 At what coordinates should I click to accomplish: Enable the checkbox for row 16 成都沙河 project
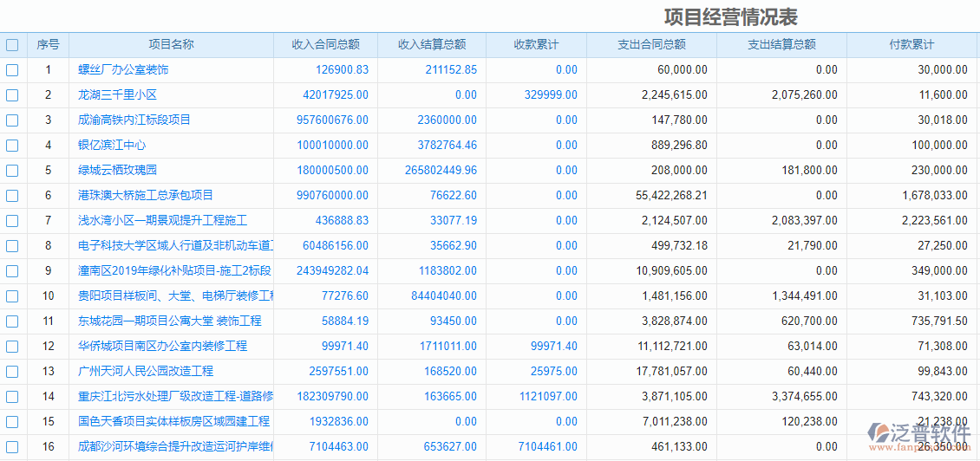12,447
